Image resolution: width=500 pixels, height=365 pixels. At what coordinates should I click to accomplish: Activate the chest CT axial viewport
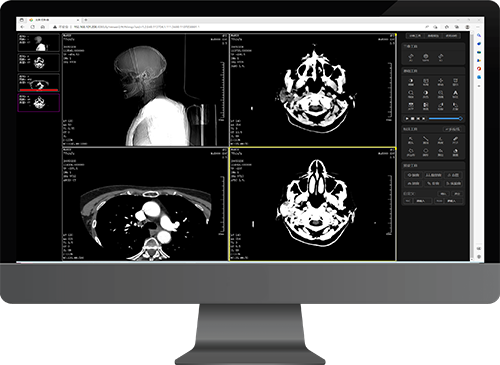point(145,204)
